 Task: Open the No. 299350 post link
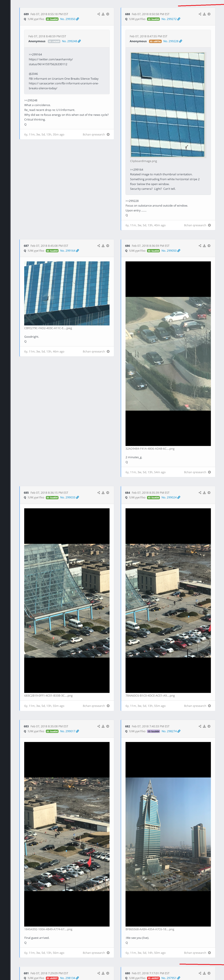(x=69, y=19)
